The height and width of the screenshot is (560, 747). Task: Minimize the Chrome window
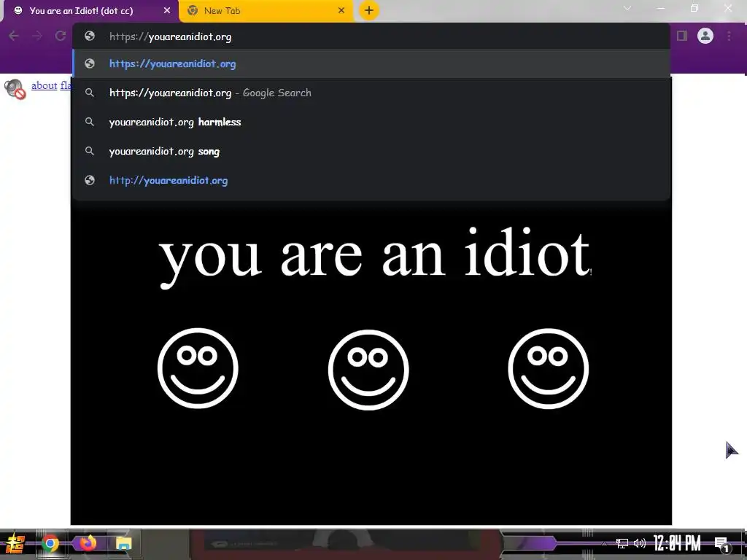(x=661, y=9)
